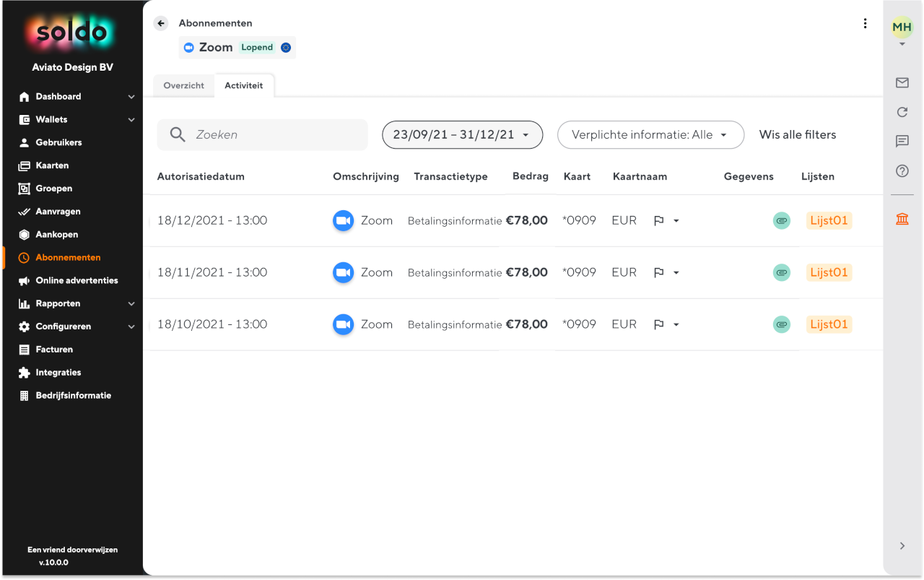
Task: Click the refresh icon in right sidebar
Action: tap(902, 112)
